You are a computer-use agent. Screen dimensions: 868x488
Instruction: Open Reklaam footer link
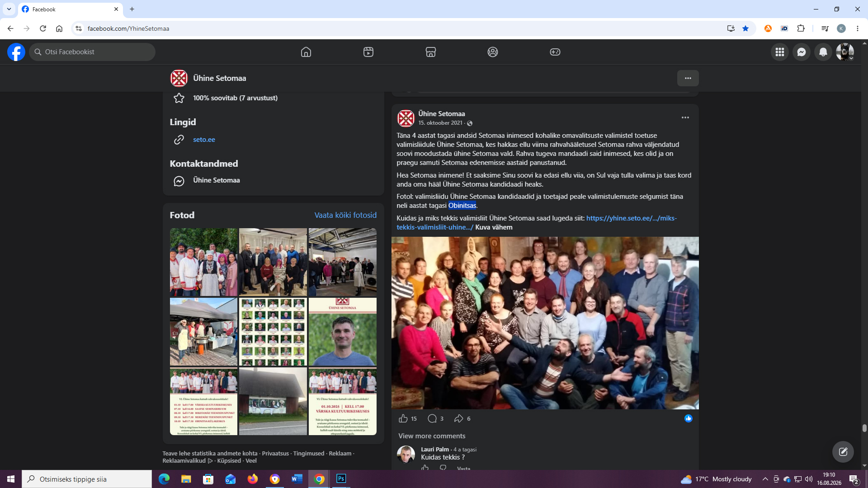click(340, 453)
